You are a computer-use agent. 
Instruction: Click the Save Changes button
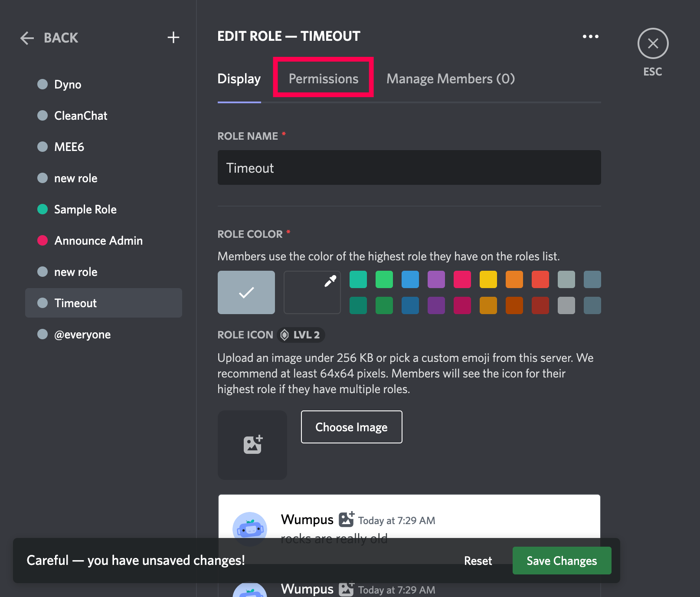(562, 561)
